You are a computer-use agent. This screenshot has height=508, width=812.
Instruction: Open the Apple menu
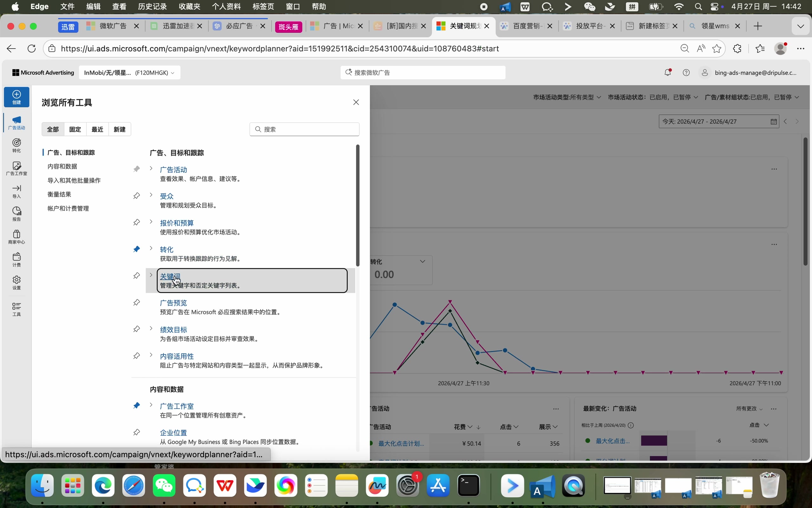pyautogui.click(x=15, y=7)
